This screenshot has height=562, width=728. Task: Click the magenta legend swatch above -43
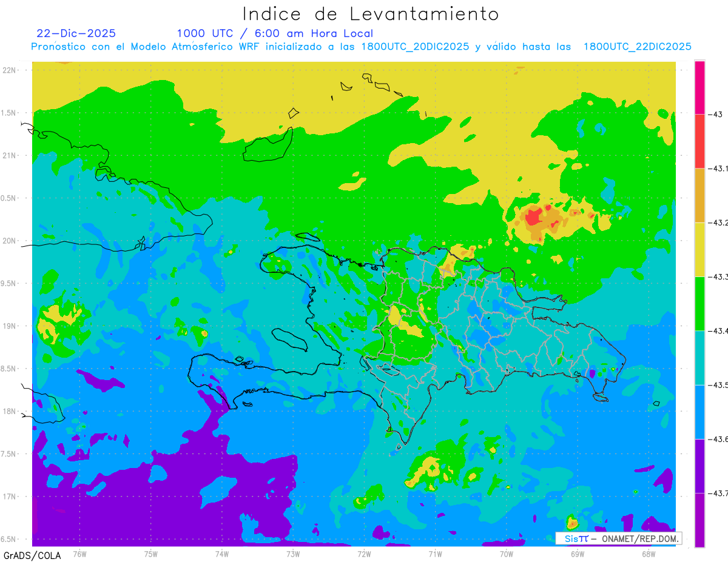coord(699,87)
